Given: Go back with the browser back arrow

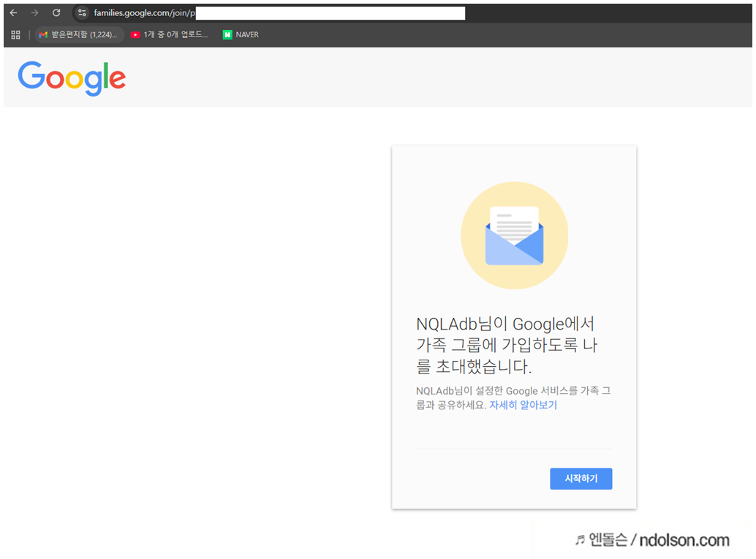Looking at the screenshot, I should pos(13,13).
